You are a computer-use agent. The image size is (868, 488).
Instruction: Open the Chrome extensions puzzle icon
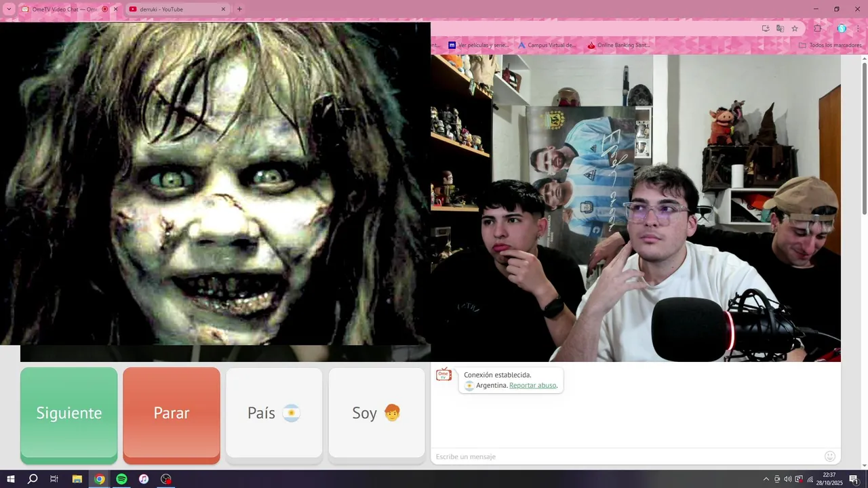click(818, 28)
